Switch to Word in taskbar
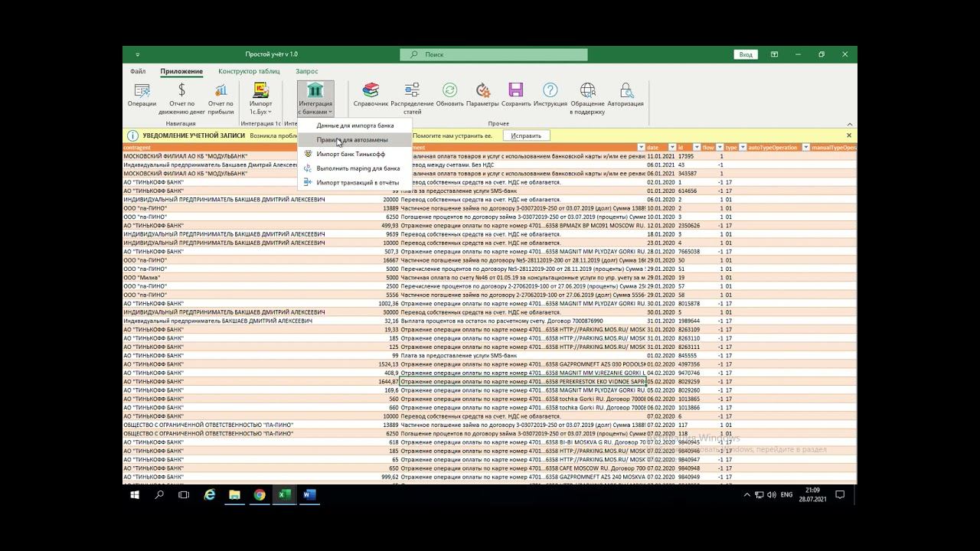 pos(309,495)
